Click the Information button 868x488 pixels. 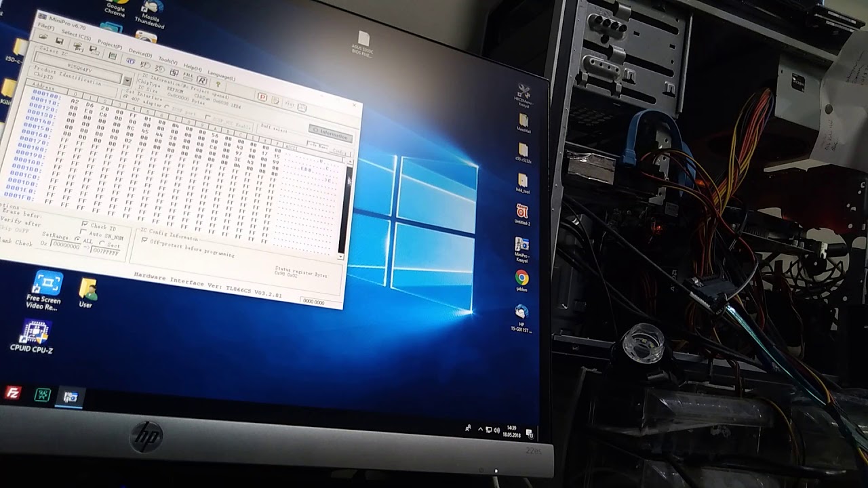coord(330,132)
